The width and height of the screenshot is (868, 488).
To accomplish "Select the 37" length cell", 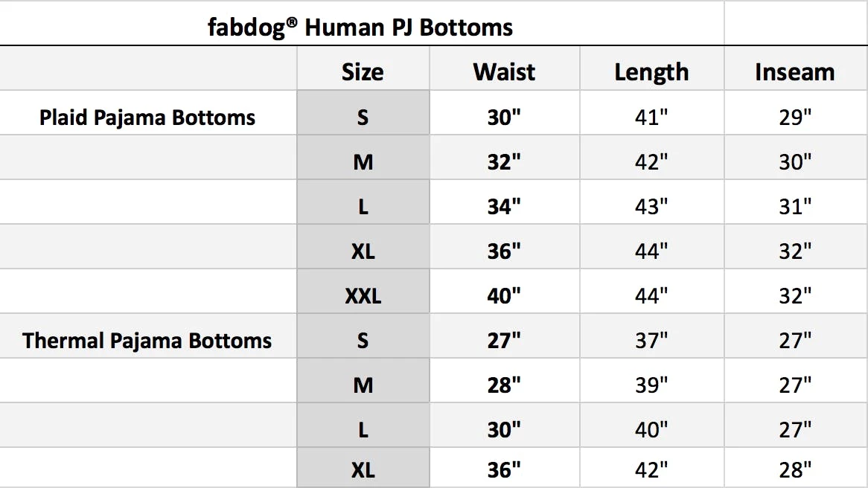I will pos(651,341).
